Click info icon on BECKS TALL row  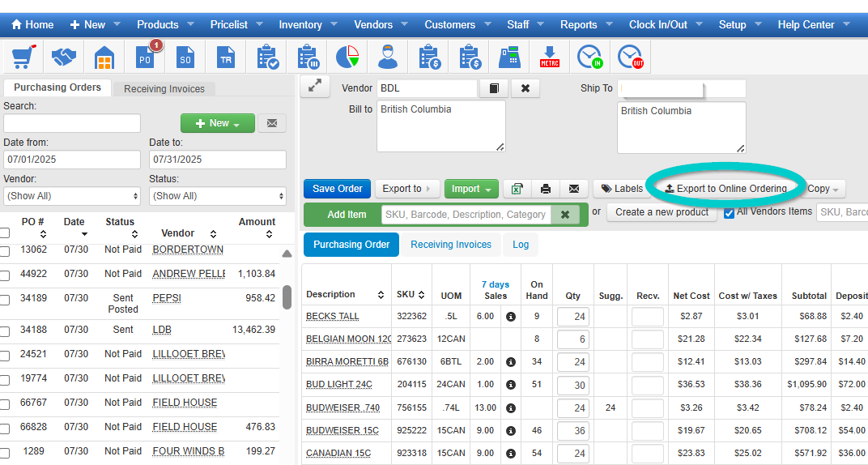click(511, 317)
